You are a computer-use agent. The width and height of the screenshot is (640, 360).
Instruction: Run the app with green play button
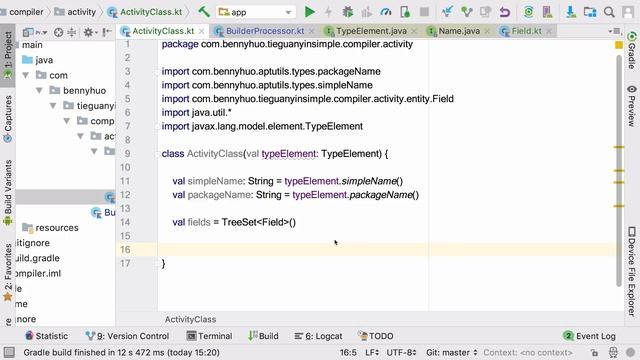[x=310, y=12]
